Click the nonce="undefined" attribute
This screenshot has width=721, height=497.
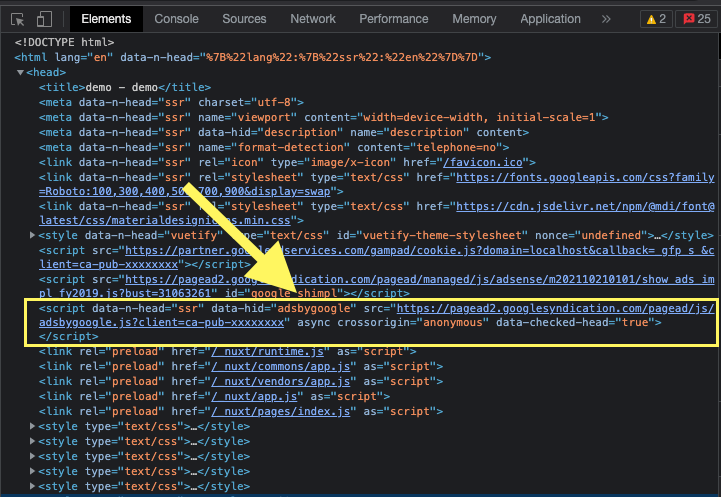591,235
